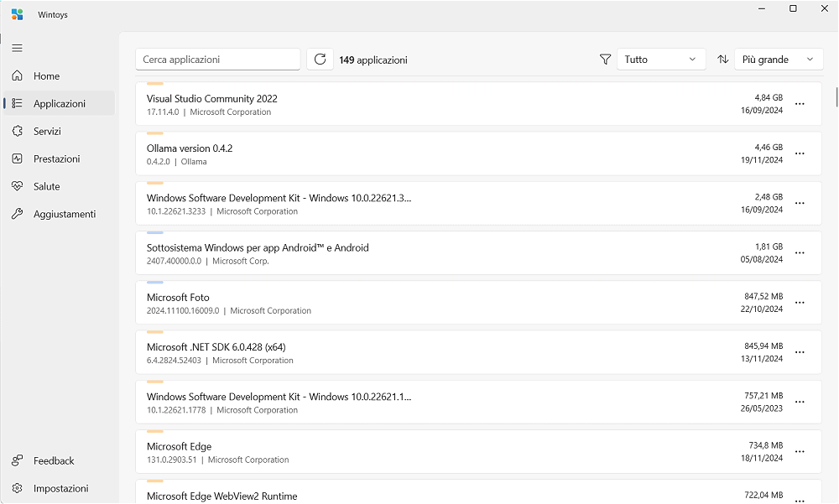The height and width of the screenshot is (504, 839).
Task: Open options for Sottosistema Windows per Android
Action: (800, 253)
